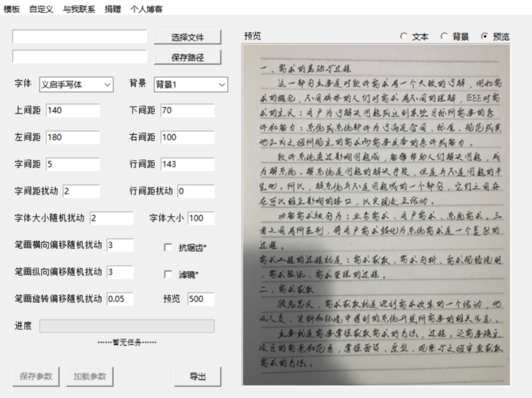The height and width of the screenshot is (398, 532).
Task: Open the 捐赠 menu
Action: (112, 9)
